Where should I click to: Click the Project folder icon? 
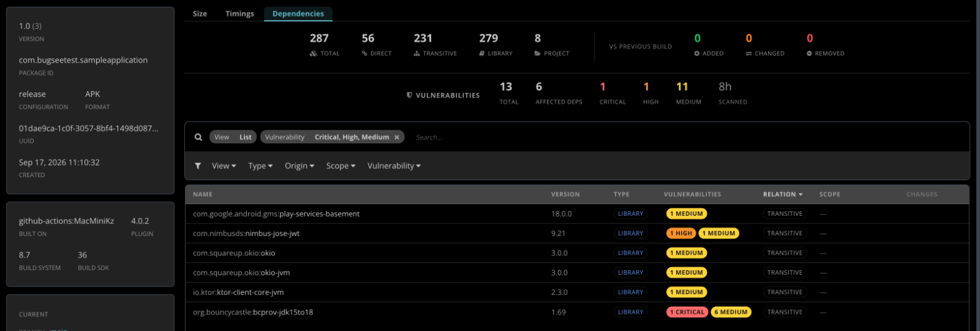(x=537, y=54)
